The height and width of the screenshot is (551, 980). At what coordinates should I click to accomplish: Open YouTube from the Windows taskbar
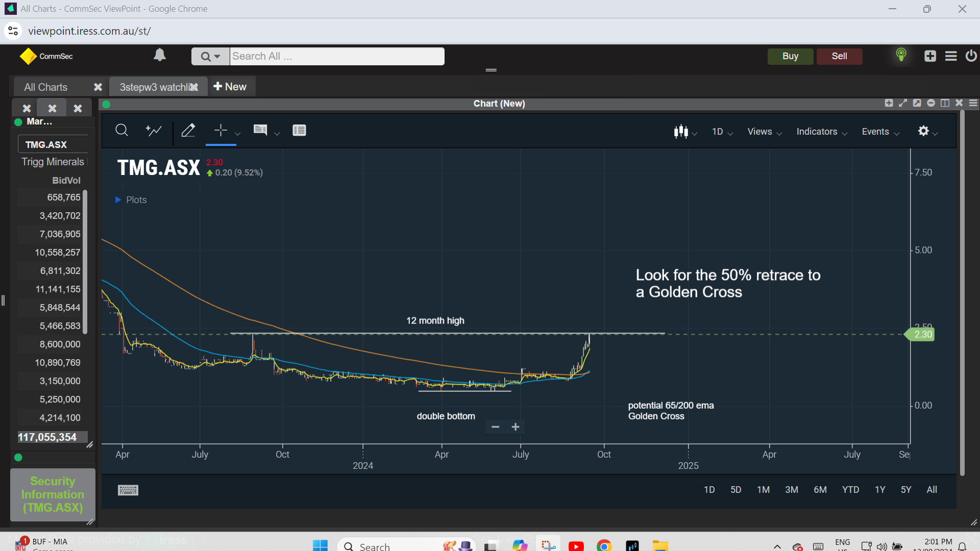[x=576, y=546]
